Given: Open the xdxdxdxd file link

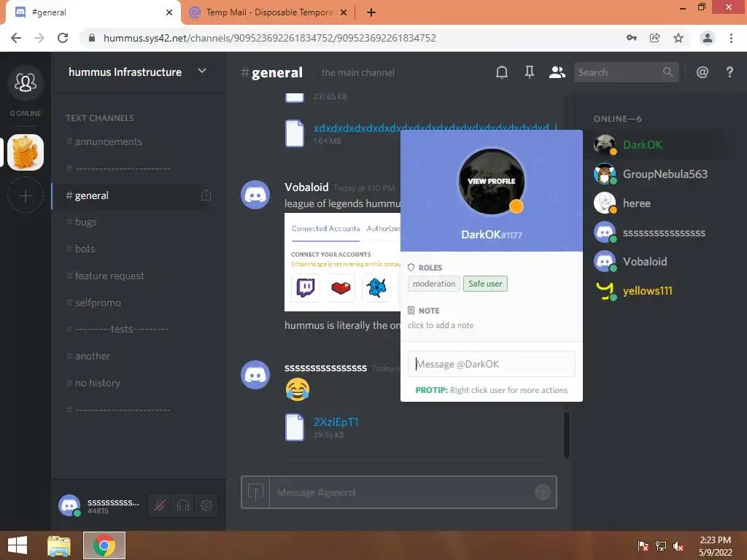Looking at the screenshot, I should pos(435,128).
